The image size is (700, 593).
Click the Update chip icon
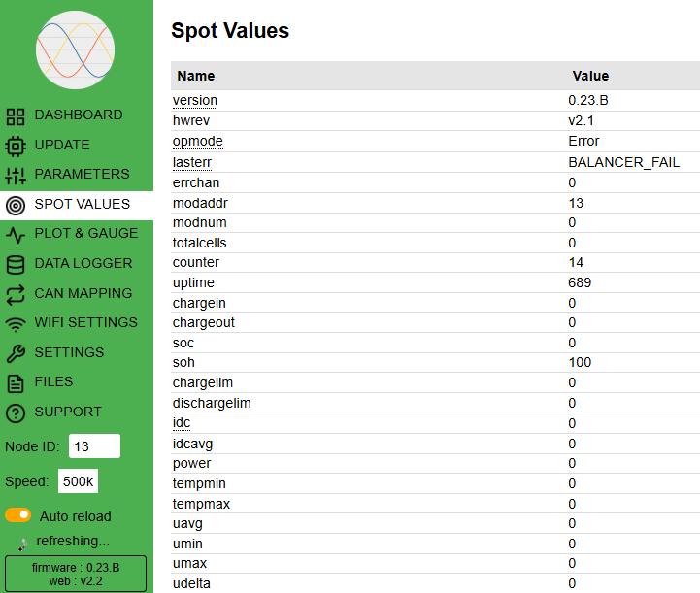pos(16,146)
